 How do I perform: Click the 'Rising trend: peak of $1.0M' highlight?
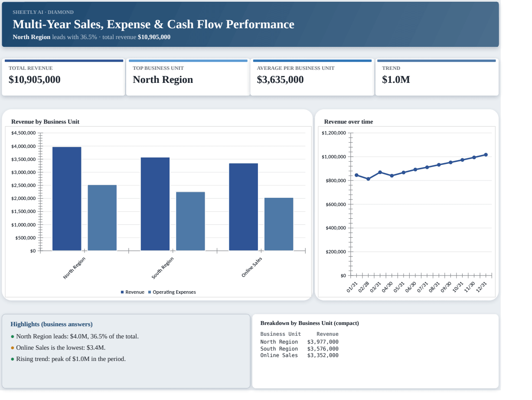click(x=68, y=359)
